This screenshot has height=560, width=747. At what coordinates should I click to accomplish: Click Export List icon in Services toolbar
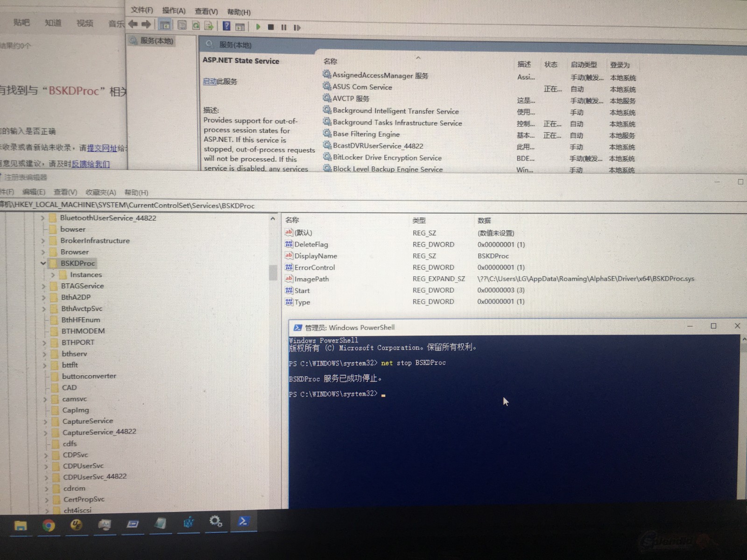coord(209,26)
